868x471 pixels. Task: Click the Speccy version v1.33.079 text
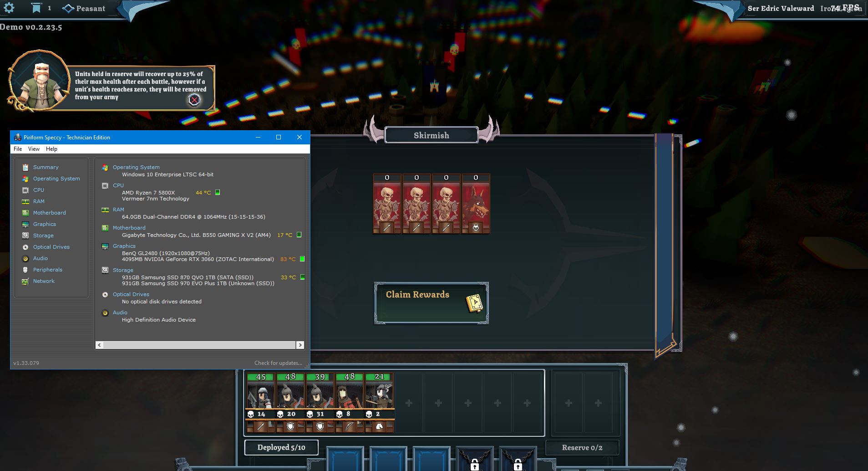[x=26, y=363]
